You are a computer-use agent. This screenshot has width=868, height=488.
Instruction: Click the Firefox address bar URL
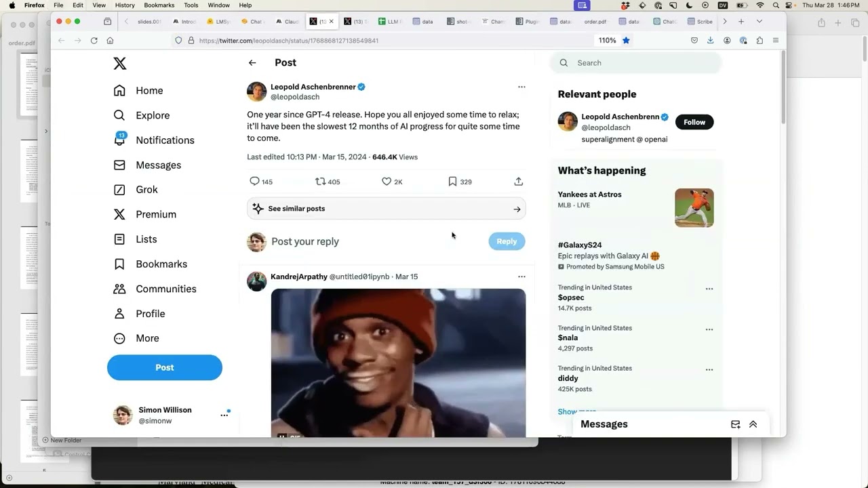289,41
